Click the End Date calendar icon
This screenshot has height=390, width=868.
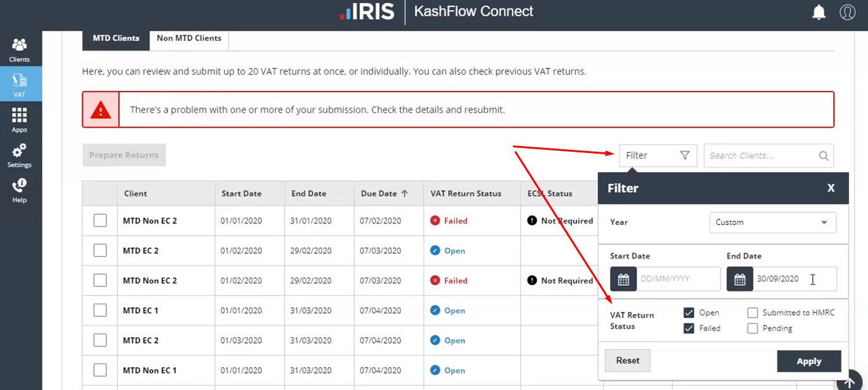(740, 279)
